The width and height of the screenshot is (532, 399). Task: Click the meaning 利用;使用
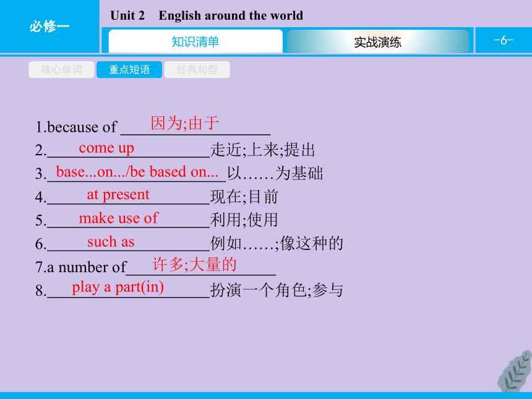pyautogui.click(x=244, y=220)
